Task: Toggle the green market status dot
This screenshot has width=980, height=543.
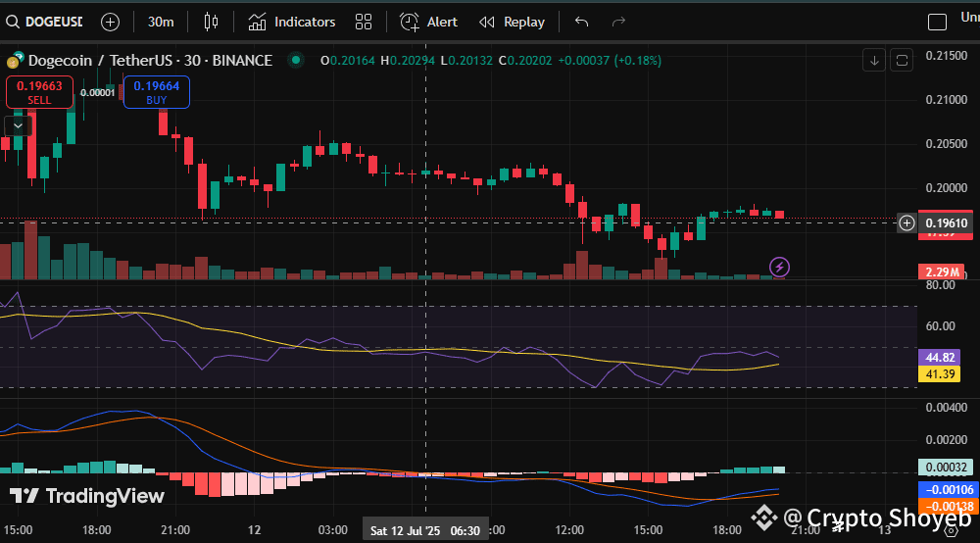Action: [294, 61]
